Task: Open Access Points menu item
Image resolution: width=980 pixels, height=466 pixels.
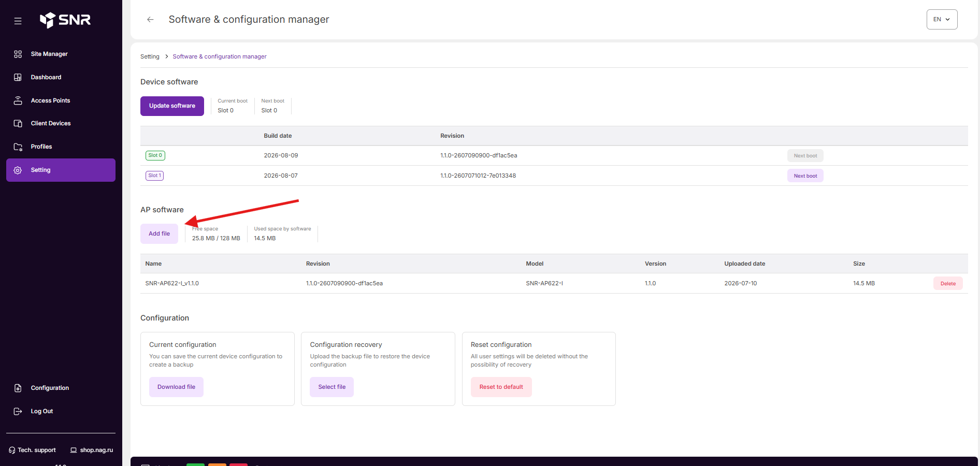Action: tap(61, 100)
